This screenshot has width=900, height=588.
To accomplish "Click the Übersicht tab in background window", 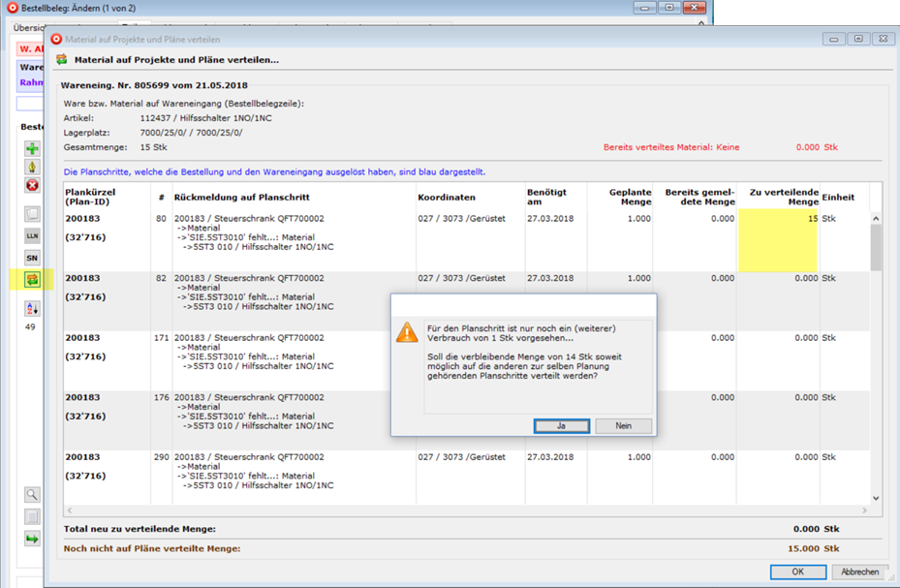I will point(29,28).
